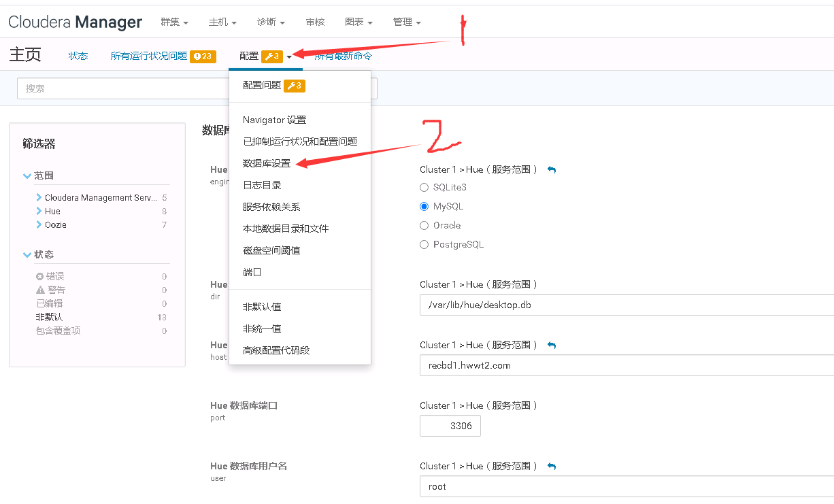Open the 图表 menu
The image size is (834, 504).
pos(358,22)
